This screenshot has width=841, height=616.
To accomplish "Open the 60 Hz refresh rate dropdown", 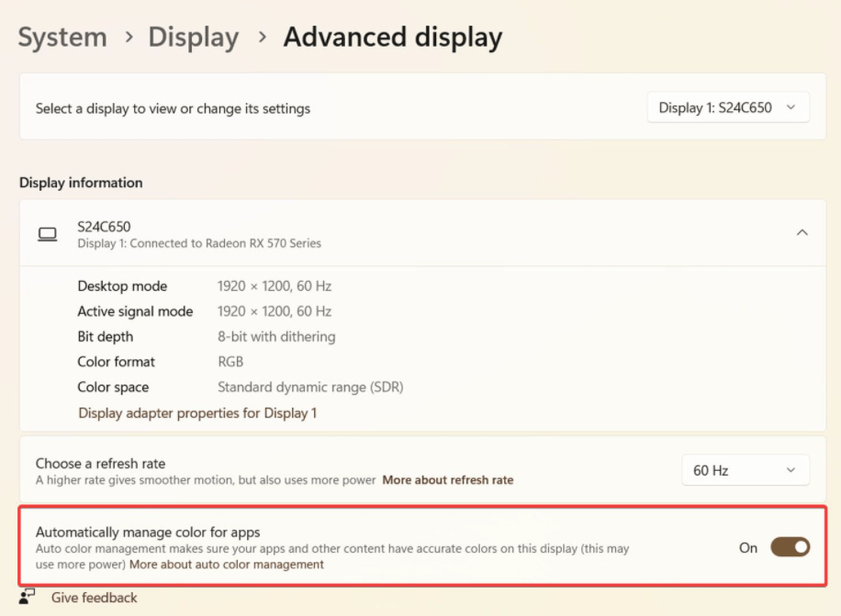I will (745, 470).
